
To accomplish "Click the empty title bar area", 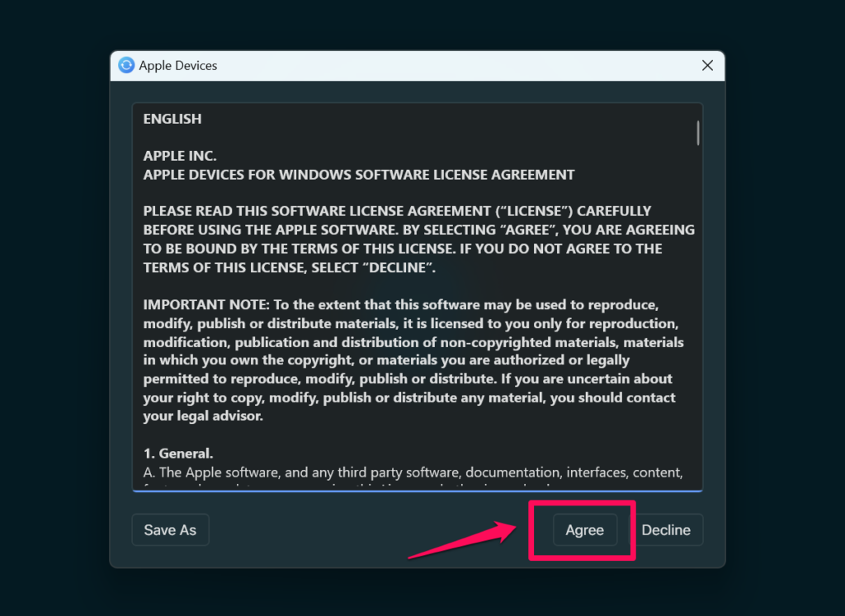I will 454,65.
